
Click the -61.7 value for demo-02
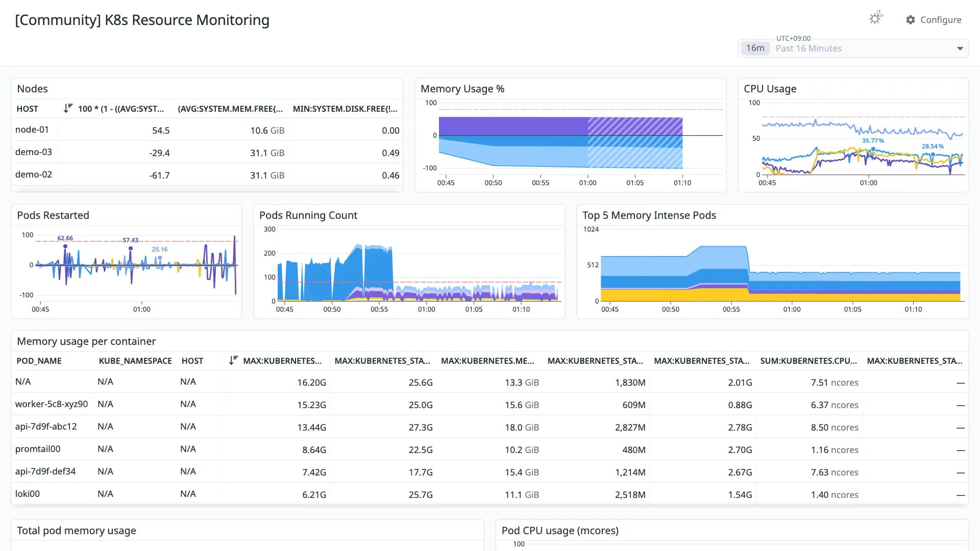pyautogui.click(x=159, y=176)
